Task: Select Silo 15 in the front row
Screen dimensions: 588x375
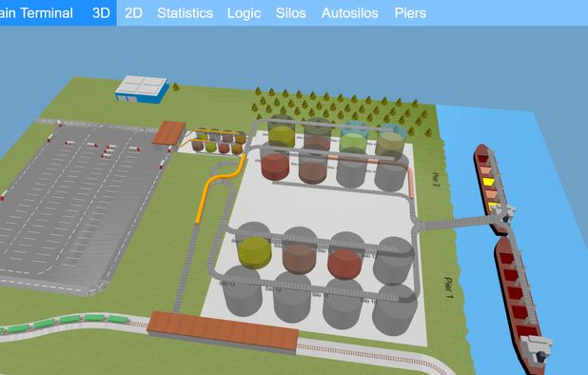Action: tap(343, 304)
